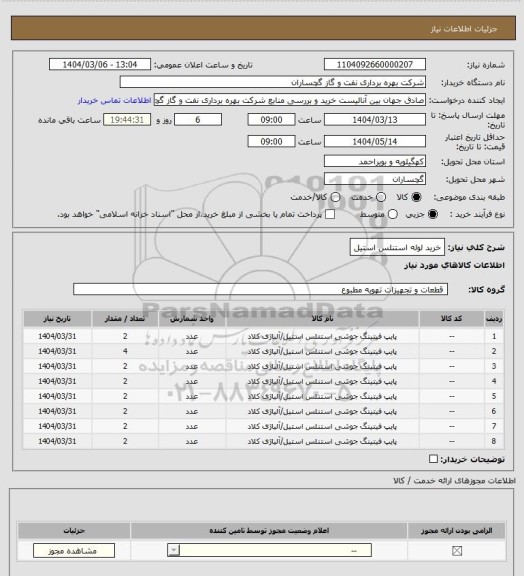Click the price validity time 09:00 field
524x576 pixels.
click(272, 141)
